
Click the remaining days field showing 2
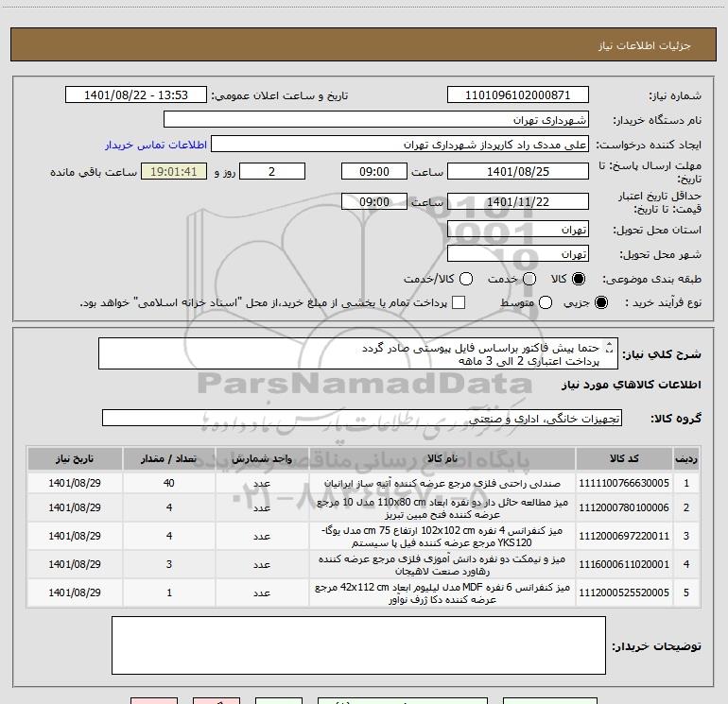(272, 172)
